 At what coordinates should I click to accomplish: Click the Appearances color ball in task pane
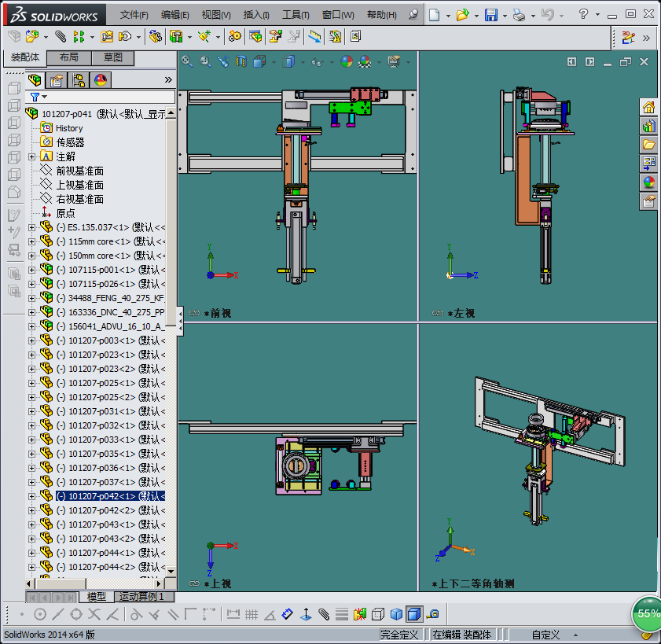click(648, 182)
